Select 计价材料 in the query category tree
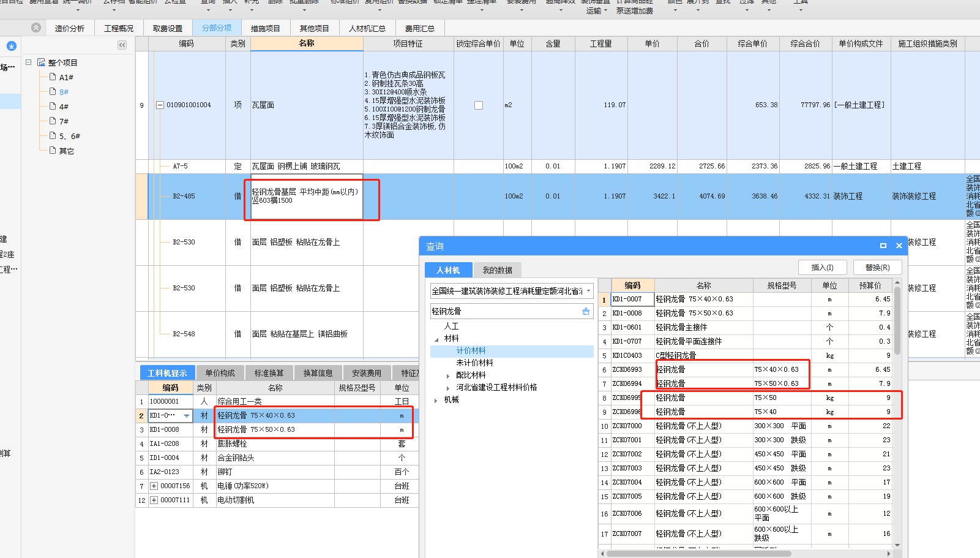The height and width of the screenshot is (558, 980). click(471, 351)
